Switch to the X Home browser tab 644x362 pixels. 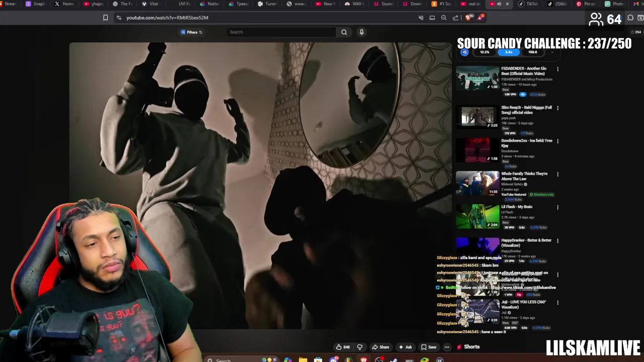[64, 4]
